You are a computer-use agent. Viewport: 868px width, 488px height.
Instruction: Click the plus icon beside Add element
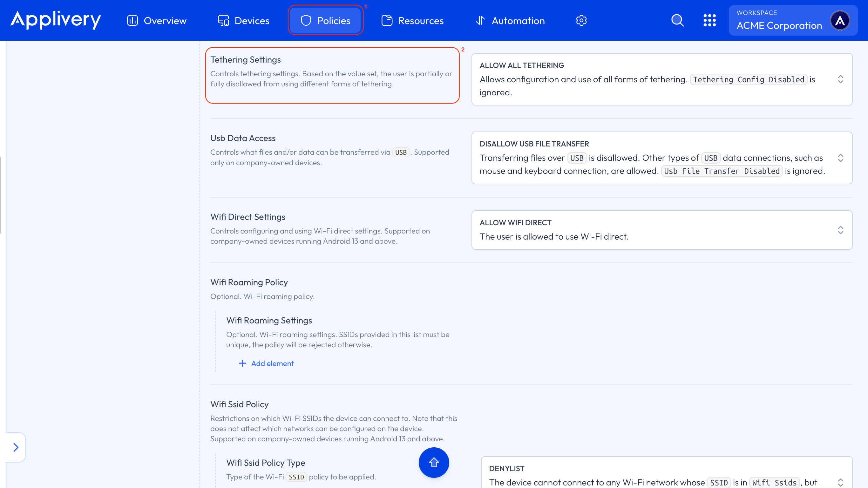(x=242, y=363)
